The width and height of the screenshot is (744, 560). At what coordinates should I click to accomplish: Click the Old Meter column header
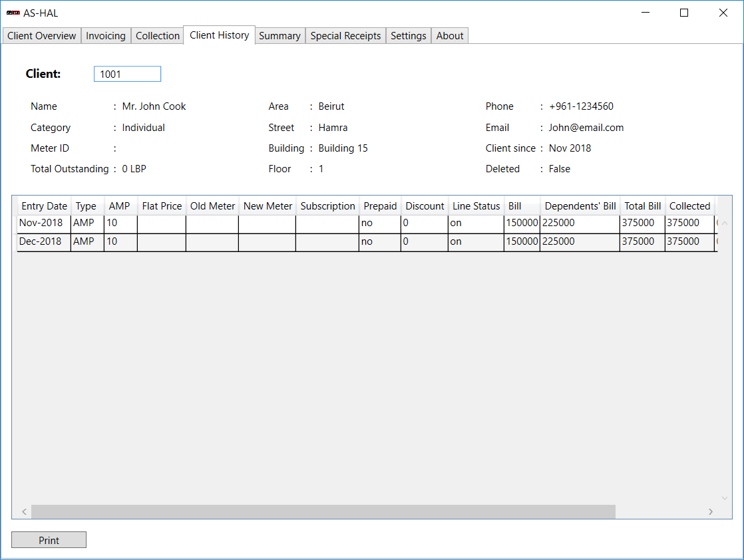pos(212,206)
